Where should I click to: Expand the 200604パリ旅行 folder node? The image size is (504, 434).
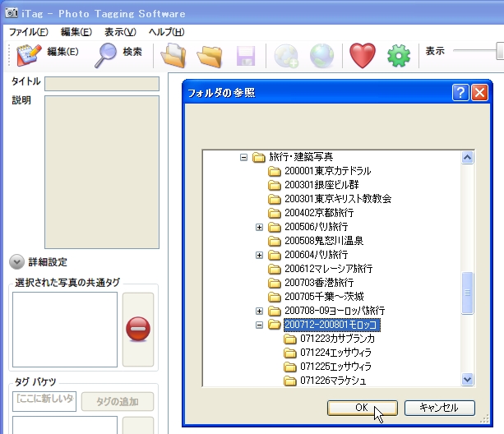(259, 255)
